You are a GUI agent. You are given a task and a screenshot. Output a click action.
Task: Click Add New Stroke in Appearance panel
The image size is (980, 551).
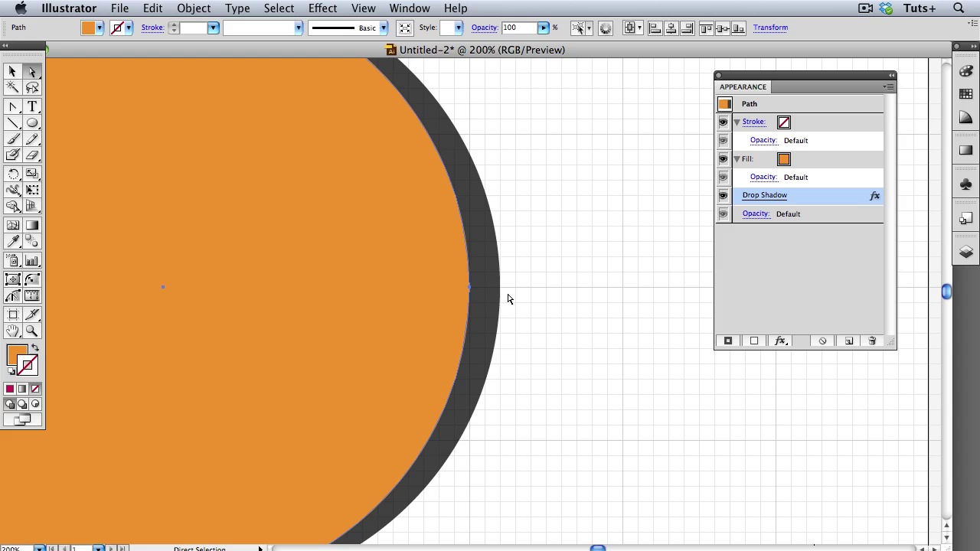tap(728, 341)
